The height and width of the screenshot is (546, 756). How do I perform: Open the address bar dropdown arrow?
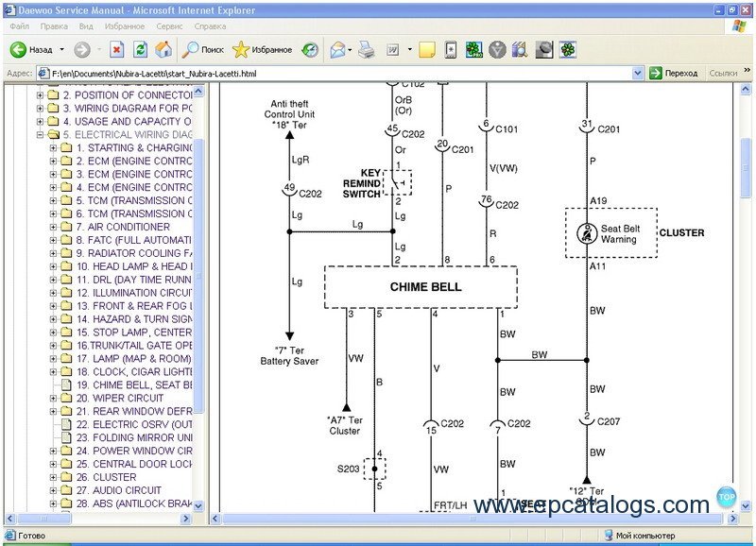(x=637, y=74)
